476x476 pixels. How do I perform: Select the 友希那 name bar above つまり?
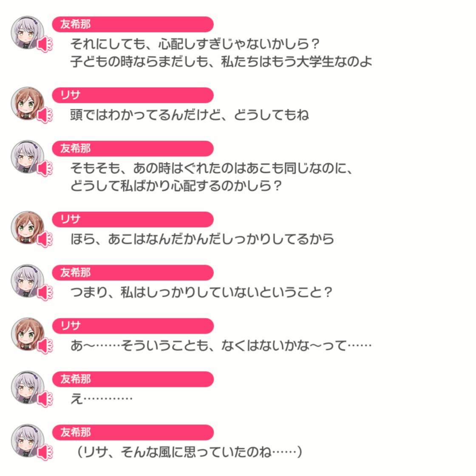133,272
